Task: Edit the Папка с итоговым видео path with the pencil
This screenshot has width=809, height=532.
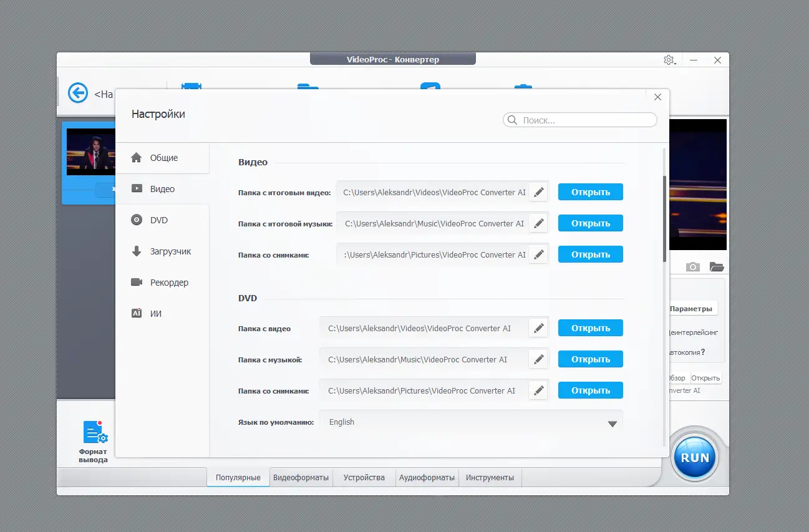Action: click(x=538, y=192)
